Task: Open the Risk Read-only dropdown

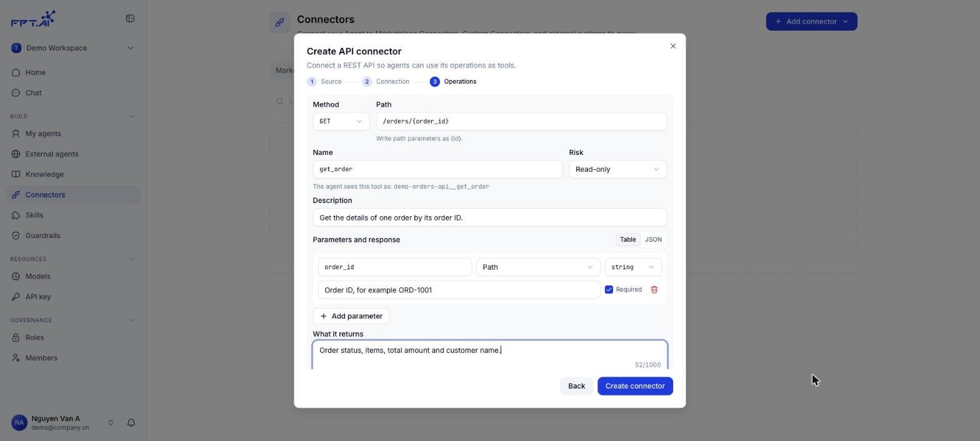Action: point(617,169)
